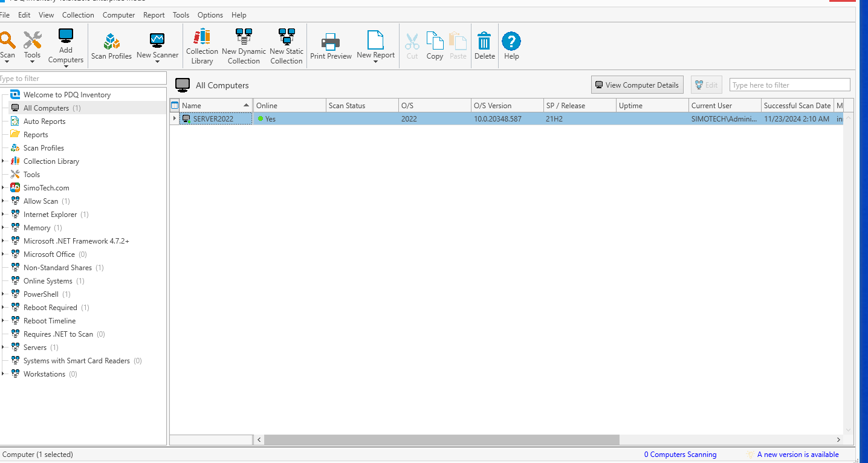Select the Online Systems collection
This screenshot has height=463, width=868.
(x=48, y=281)
